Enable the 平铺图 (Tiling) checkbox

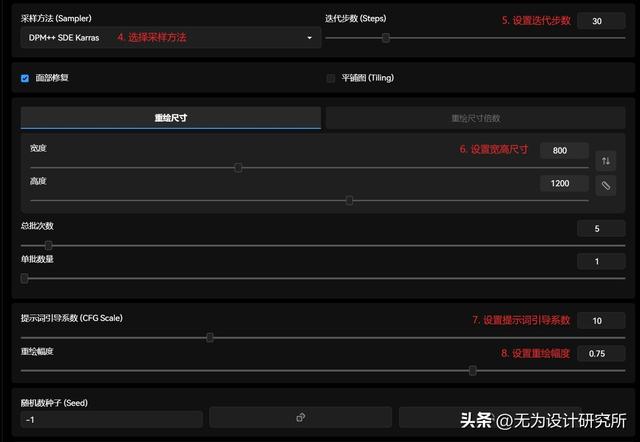331,78
